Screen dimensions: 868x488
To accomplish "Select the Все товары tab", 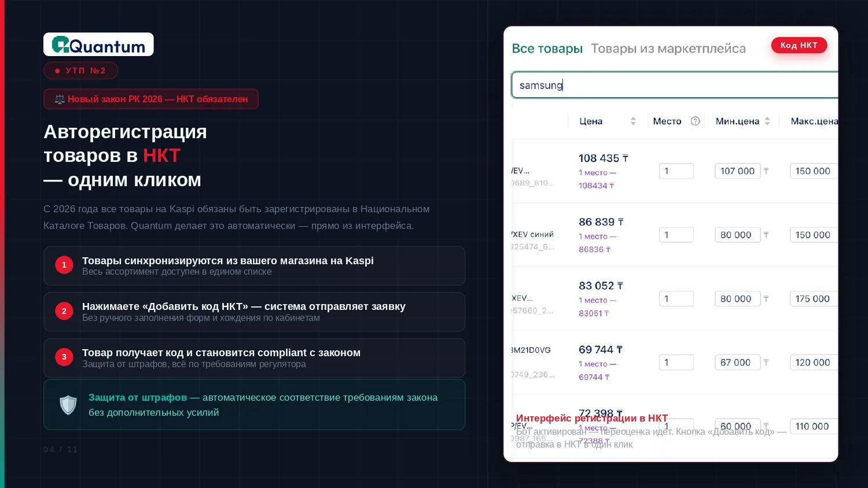I will coord(547,49).
